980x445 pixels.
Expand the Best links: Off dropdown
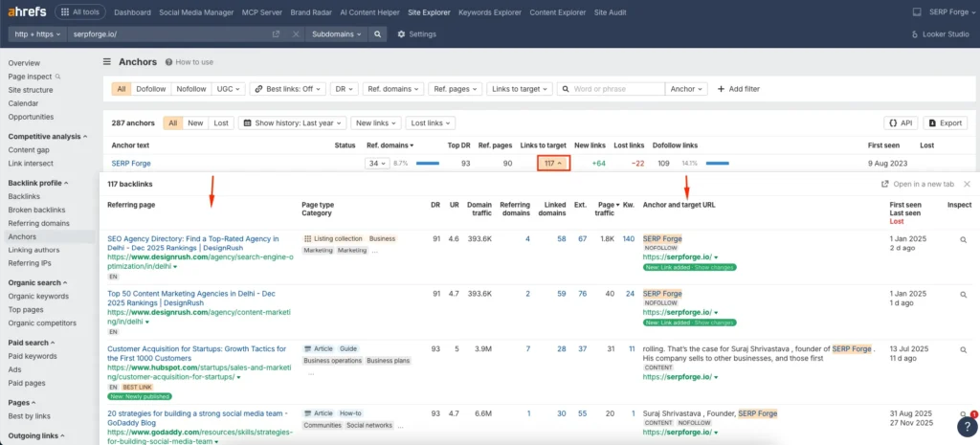pos(287,89)
